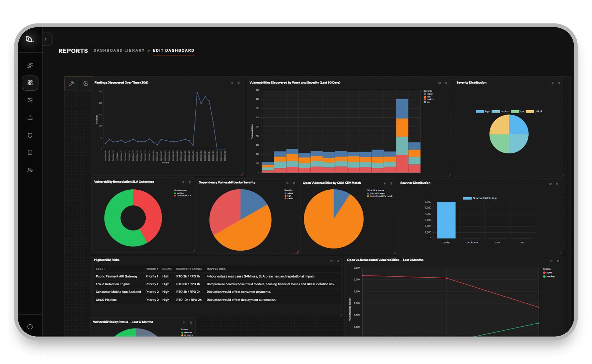Expand the sidebar with the chevron arrow
This screenshot has height=364, width=592.
45,39
